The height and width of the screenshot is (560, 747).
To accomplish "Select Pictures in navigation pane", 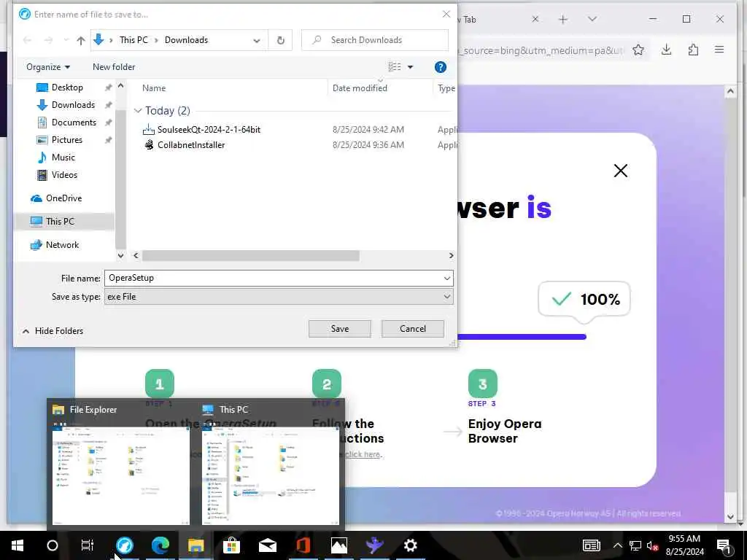I will [x=66, y=140].
